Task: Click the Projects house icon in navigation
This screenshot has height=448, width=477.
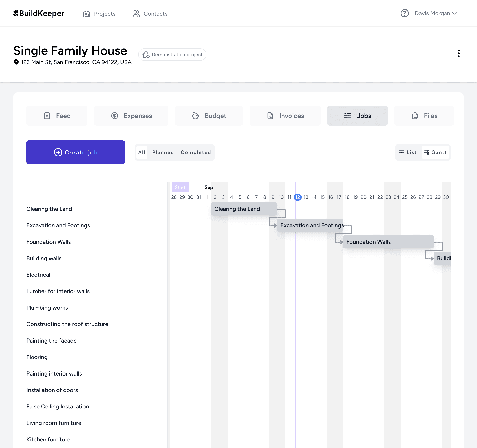Action: click(x=86, y=14)
